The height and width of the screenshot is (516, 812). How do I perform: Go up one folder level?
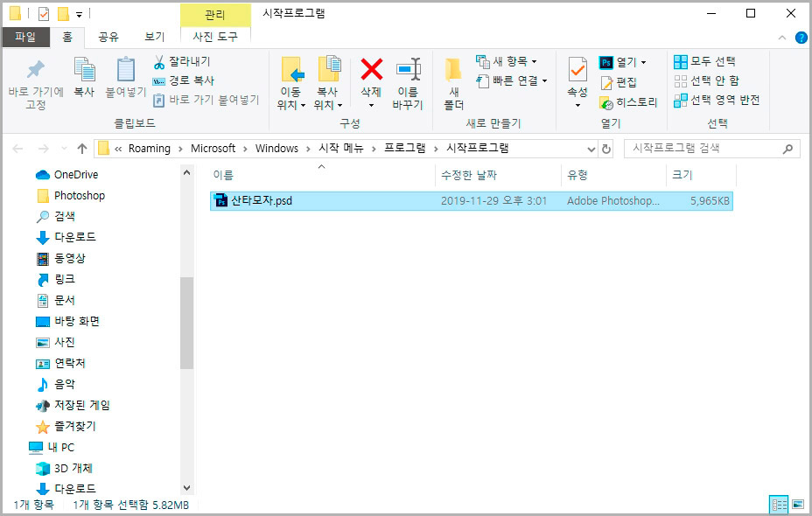[x=82, y=149]
